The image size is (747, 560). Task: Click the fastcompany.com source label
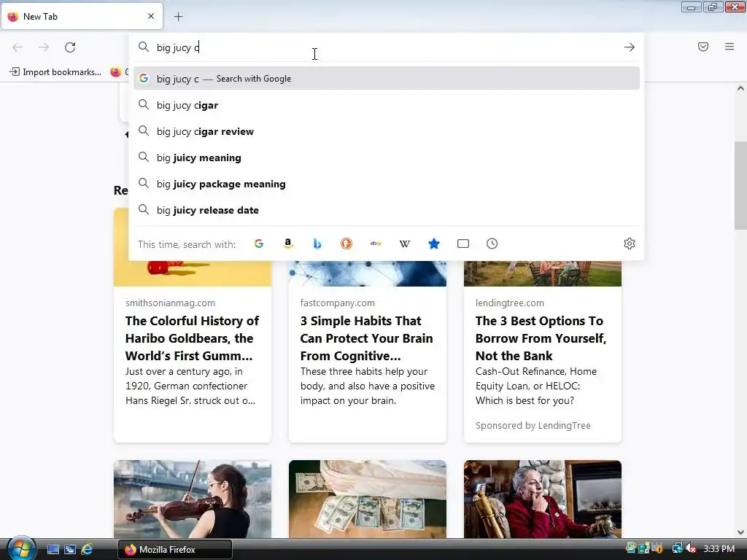point(337,303)
